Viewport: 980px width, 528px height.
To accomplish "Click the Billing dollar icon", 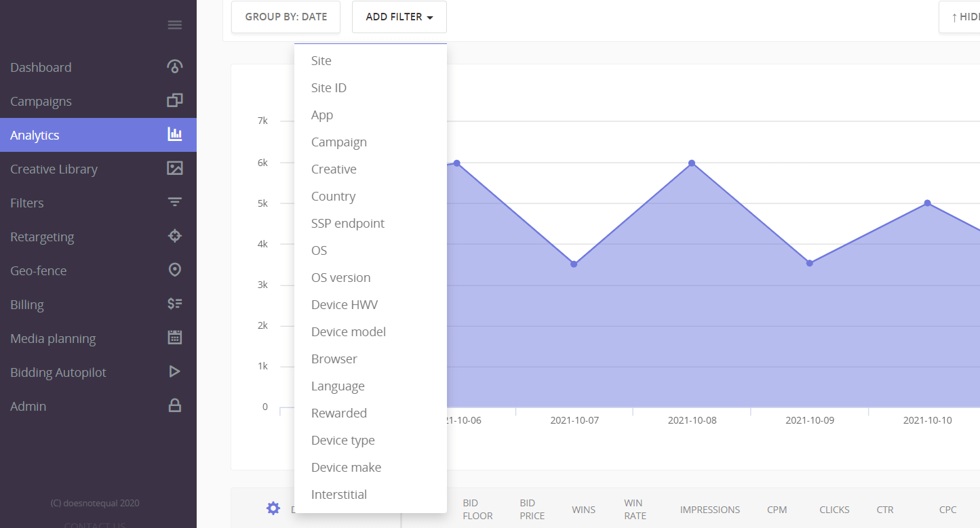I will pyautogui.click(x=175, y=304).
